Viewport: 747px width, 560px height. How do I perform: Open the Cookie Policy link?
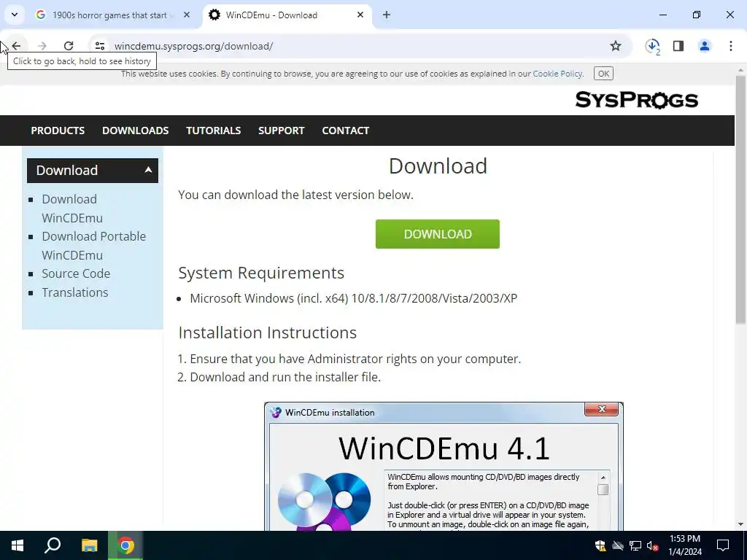(557, 74)
